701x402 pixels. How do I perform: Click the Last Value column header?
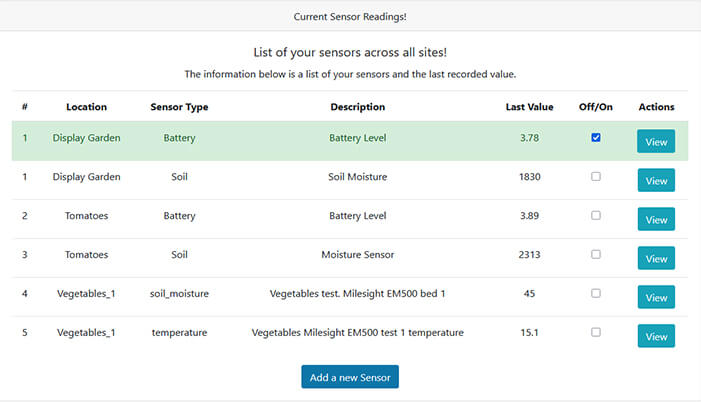click(529, 107)
